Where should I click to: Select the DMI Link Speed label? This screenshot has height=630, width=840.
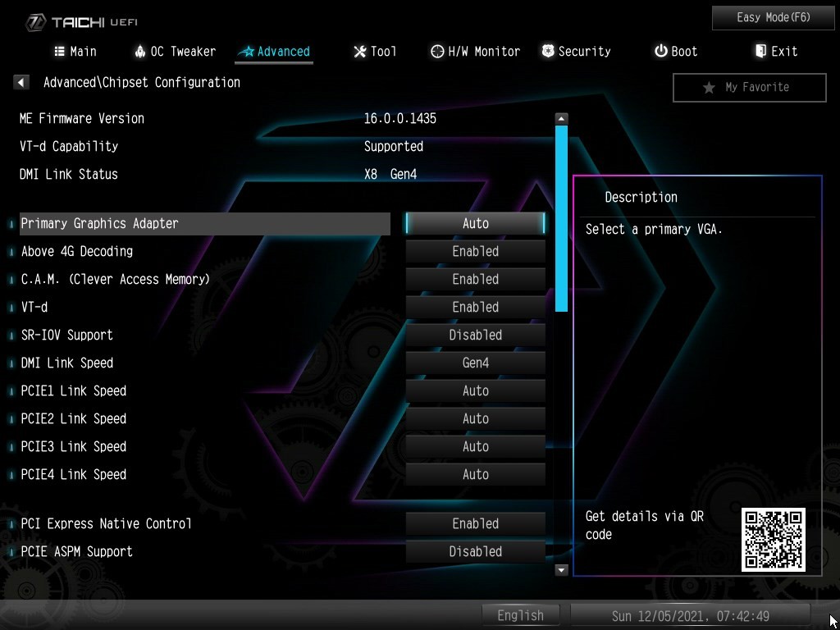67,363
